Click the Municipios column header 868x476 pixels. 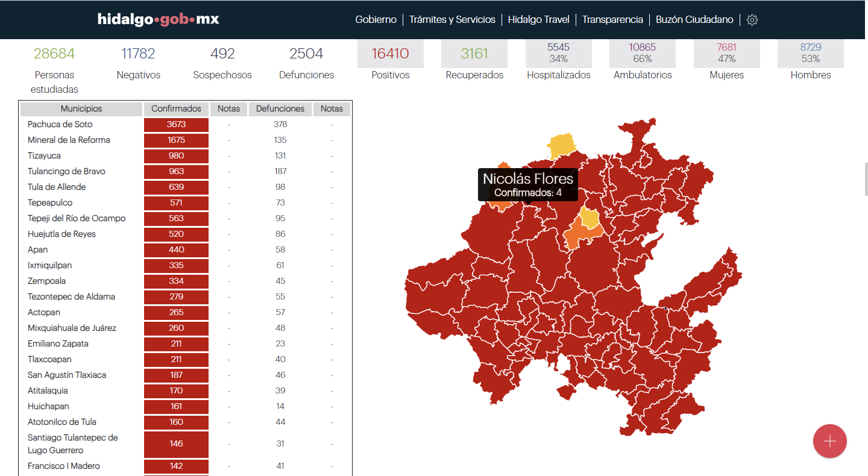tap(81, 109)
